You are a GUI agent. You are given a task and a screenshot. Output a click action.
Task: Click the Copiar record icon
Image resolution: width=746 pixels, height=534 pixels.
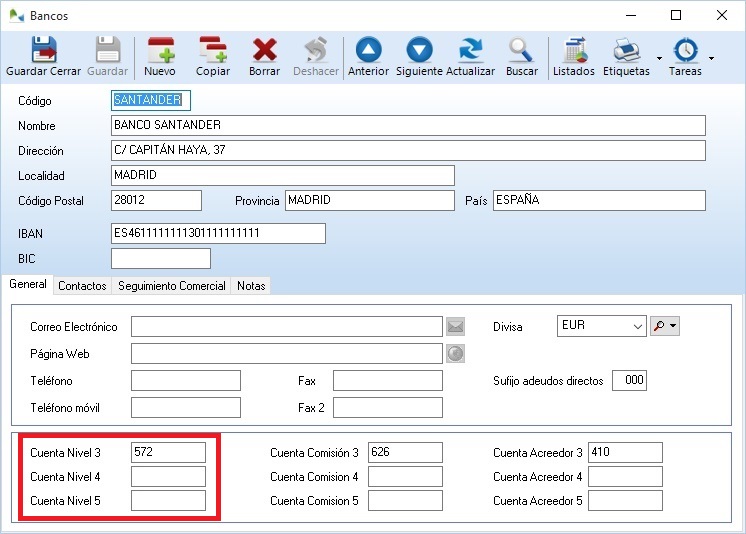[x=212, y=57]
